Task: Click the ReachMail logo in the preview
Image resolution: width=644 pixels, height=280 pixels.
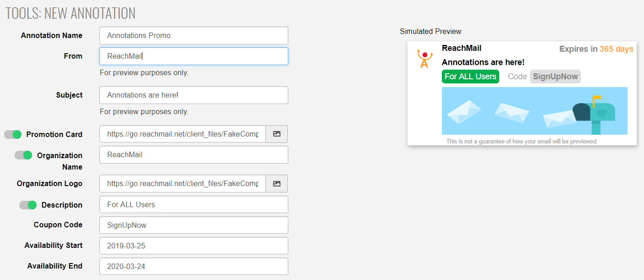Action: (x=425, y=59)
